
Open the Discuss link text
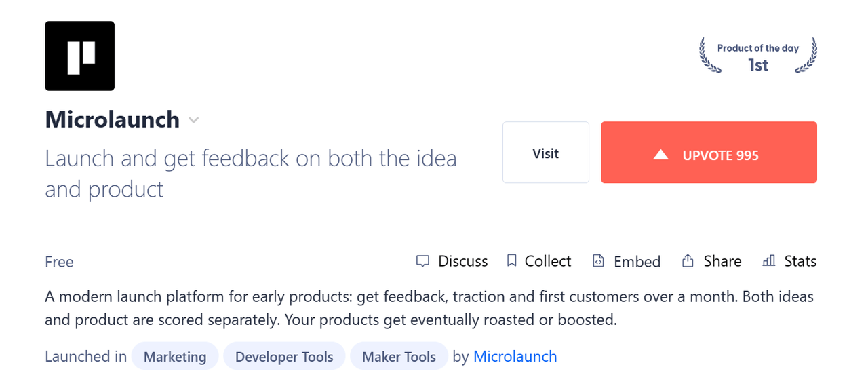(463, 261)
